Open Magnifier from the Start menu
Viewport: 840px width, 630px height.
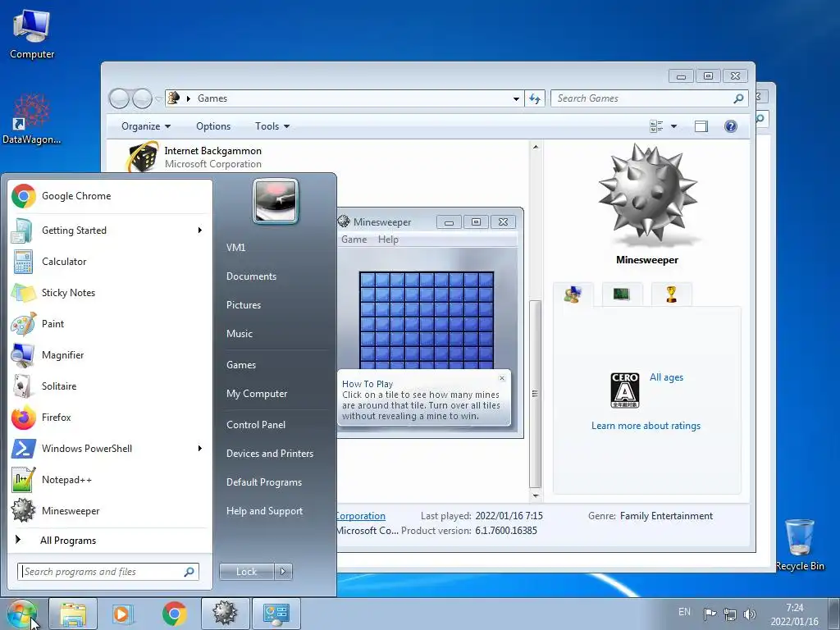(110, 354)
